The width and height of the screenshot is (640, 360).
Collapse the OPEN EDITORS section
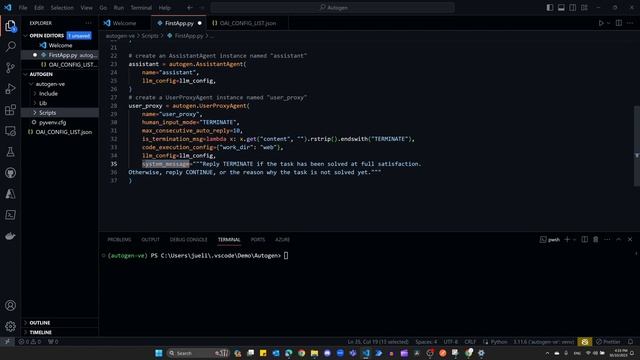[26, 36]
